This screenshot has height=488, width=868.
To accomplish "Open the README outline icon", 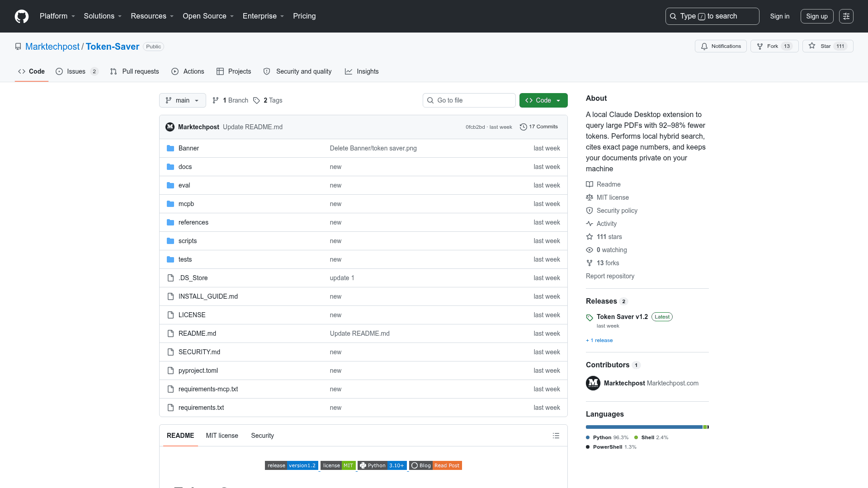I will (556, 436).
